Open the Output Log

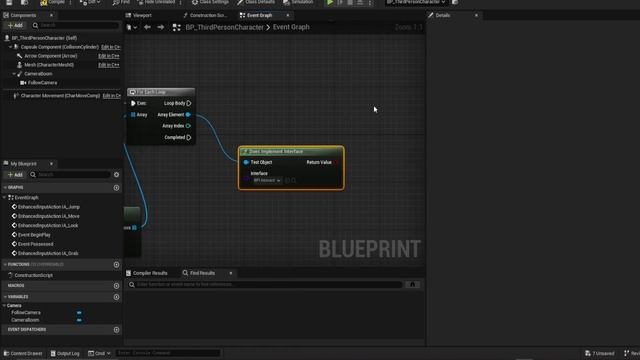pyautogui.click(x=65, y=353)
